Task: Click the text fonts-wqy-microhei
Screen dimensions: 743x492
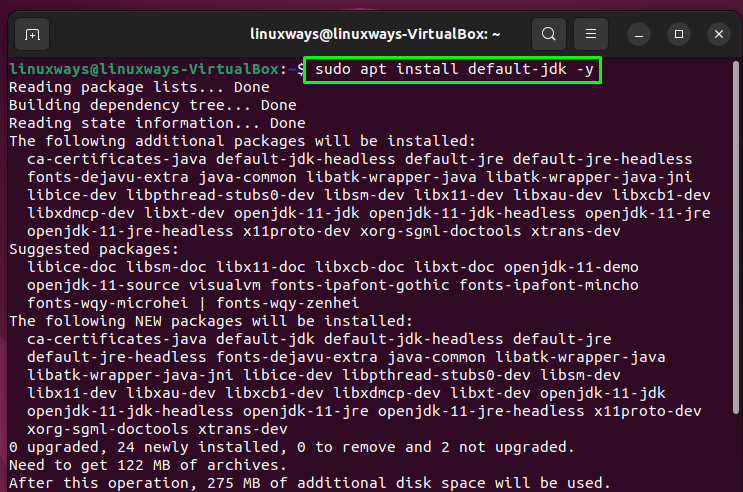Action: [108, 303]
